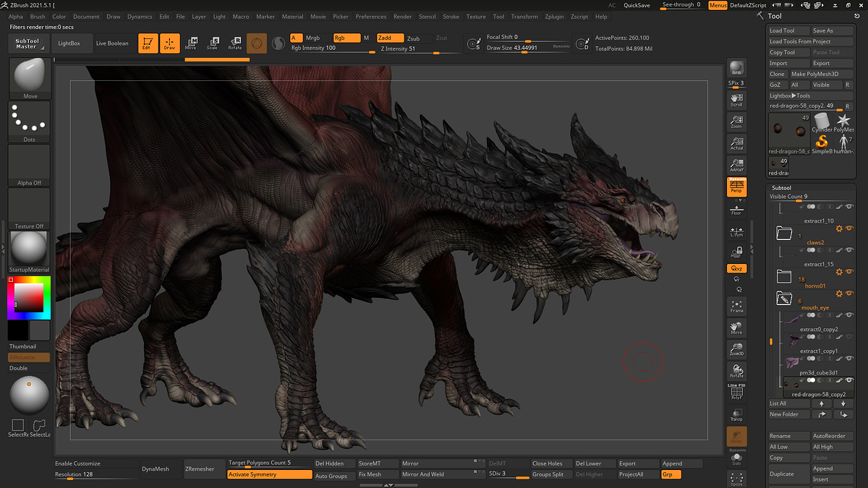Toggle visibility of red-dragon-58_copy2 subtool
The image size is (868, 488).
(849, 381)
